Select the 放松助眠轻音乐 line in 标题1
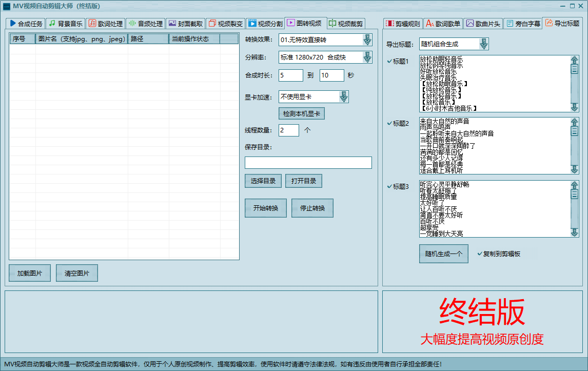The width and height of the screenshot is (588, 371). (441, 60)
